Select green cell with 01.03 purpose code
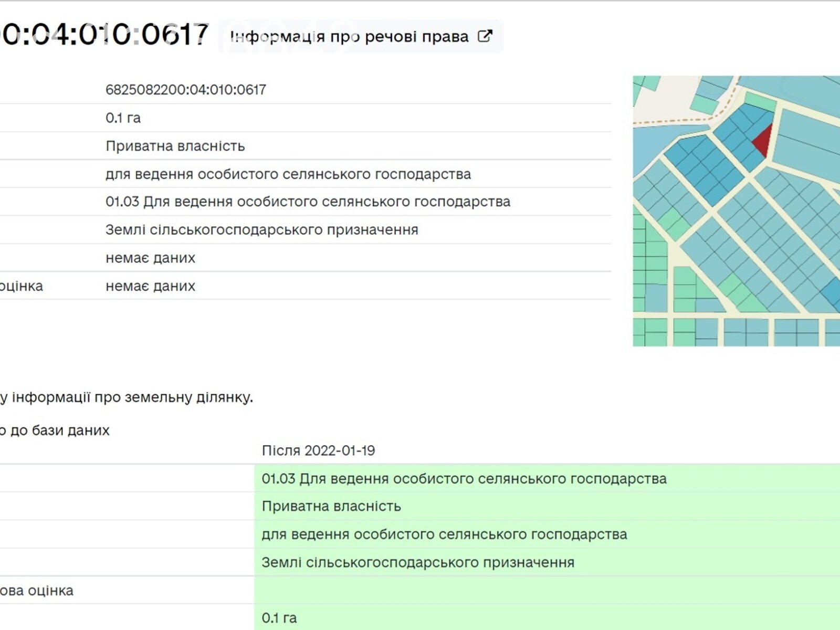 (x=464, y=479)
